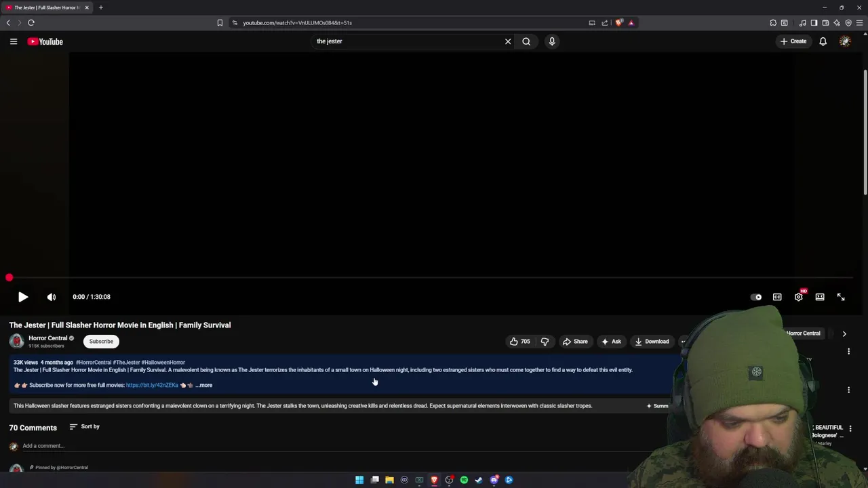Open the YouTube hamburger guide menu
Viewport: 868px width, 488px height.
click(14, 41)
